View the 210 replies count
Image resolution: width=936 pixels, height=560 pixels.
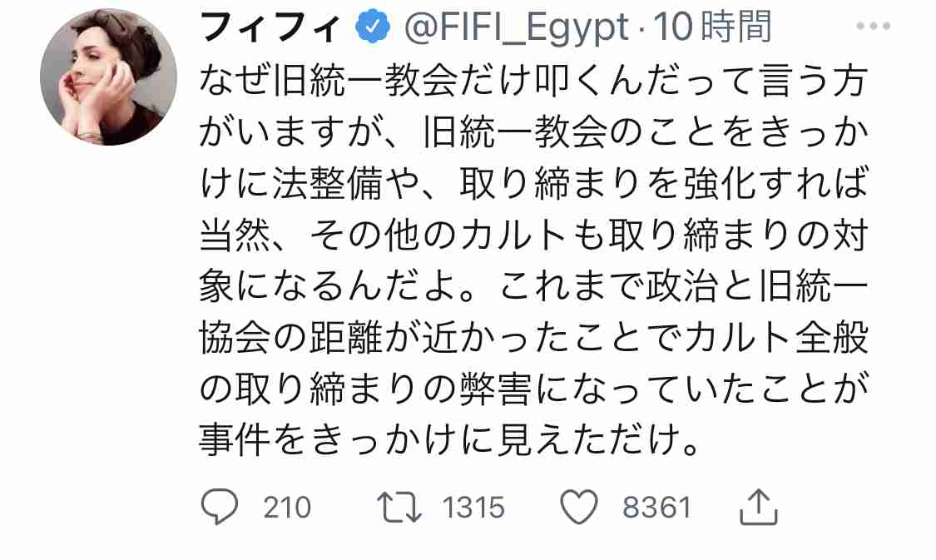click(x=287, y=507)
